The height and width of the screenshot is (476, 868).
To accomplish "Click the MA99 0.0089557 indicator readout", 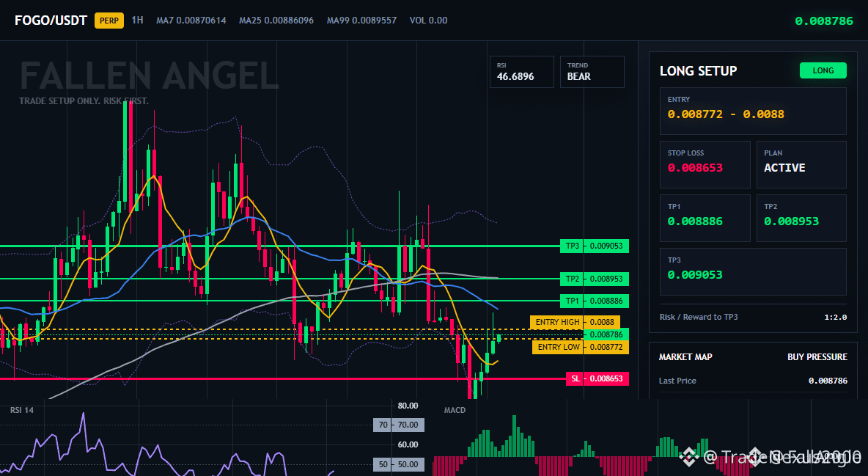I will click(361, 21).
